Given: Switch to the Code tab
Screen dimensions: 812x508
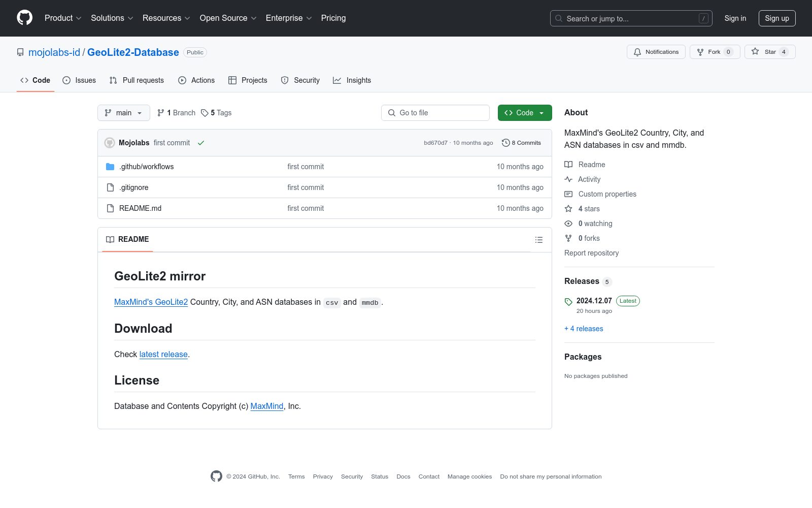Looking at the screenshot, I should tap(36, 80).
